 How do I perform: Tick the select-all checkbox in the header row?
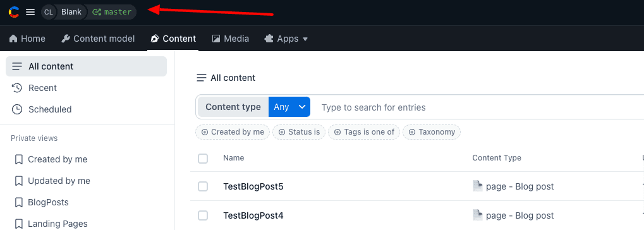coord(203,158)
